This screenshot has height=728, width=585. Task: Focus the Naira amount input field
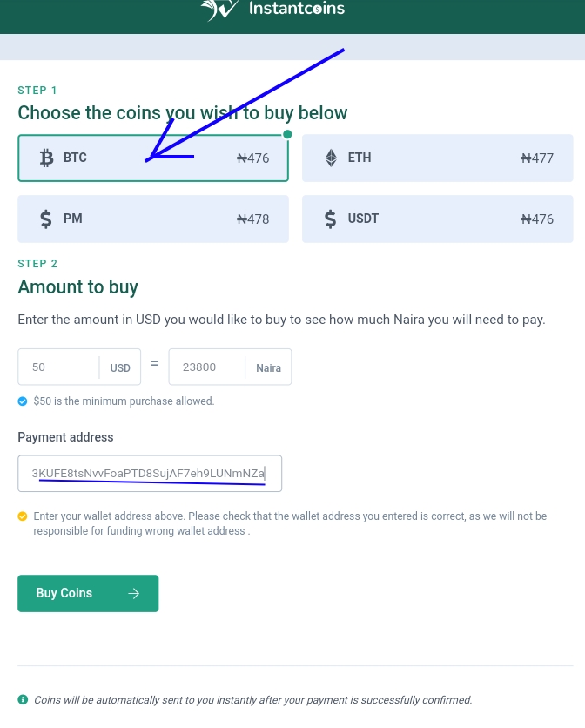[207, 367]
